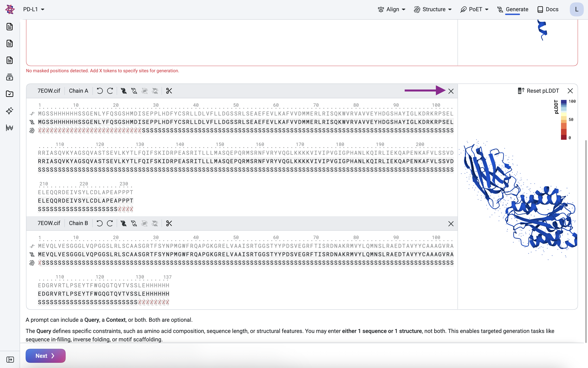
Task: Open the stacked add-library sidebar icon
Action: [x=10, y=77]
